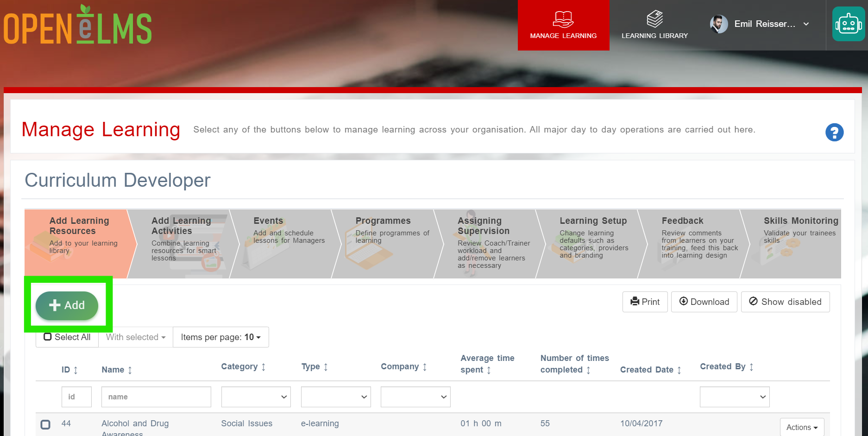Open the With selected dropdown

click(x=135, y=337)
